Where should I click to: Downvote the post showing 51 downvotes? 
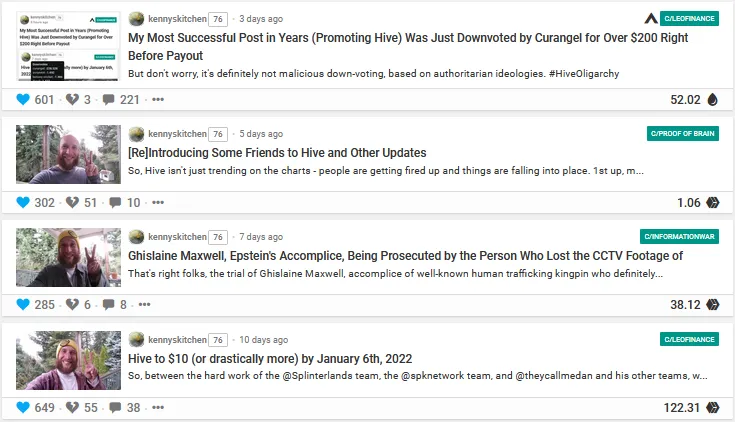(x=72, y=202)
